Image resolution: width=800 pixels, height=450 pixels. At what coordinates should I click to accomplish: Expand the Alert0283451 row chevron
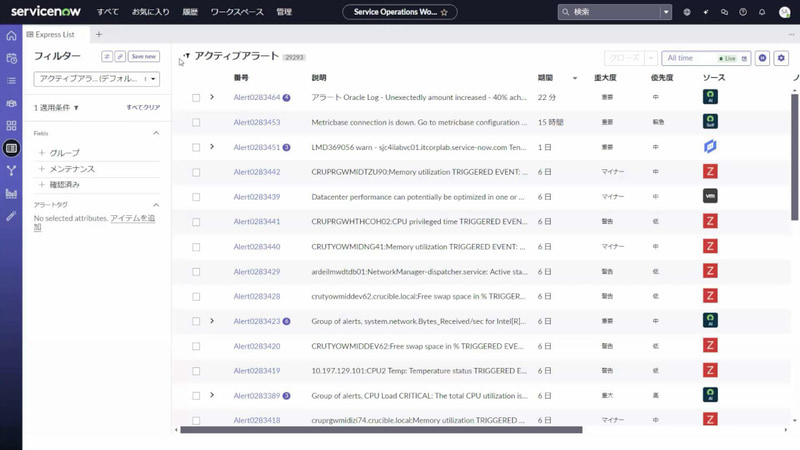click(212, 147)
